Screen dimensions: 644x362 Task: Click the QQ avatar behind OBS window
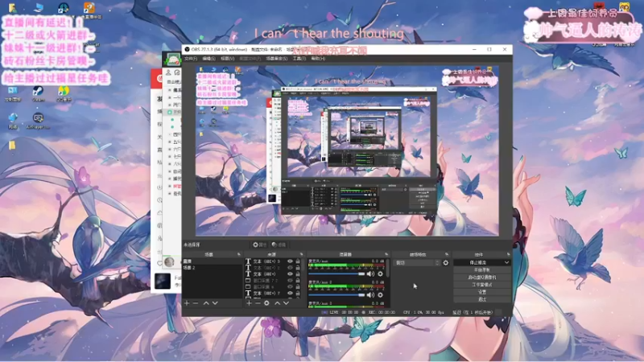(173, 60)
